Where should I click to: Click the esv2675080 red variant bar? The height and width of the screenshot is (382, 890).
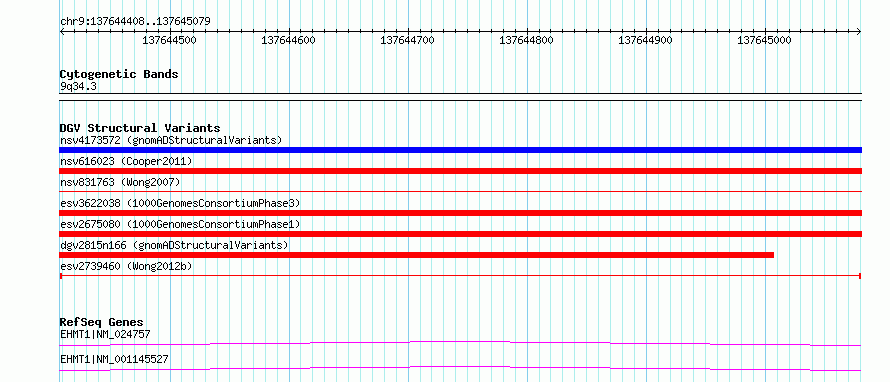pyautogui.click(x=460, y=234)
